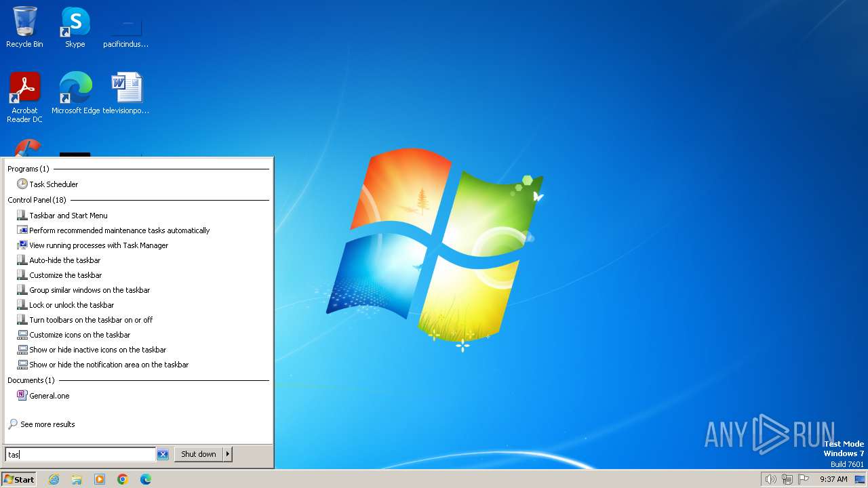This screenshot has width=868, height=488.
Task: Open Customize the taskbar result
Action: coord(65,275)
